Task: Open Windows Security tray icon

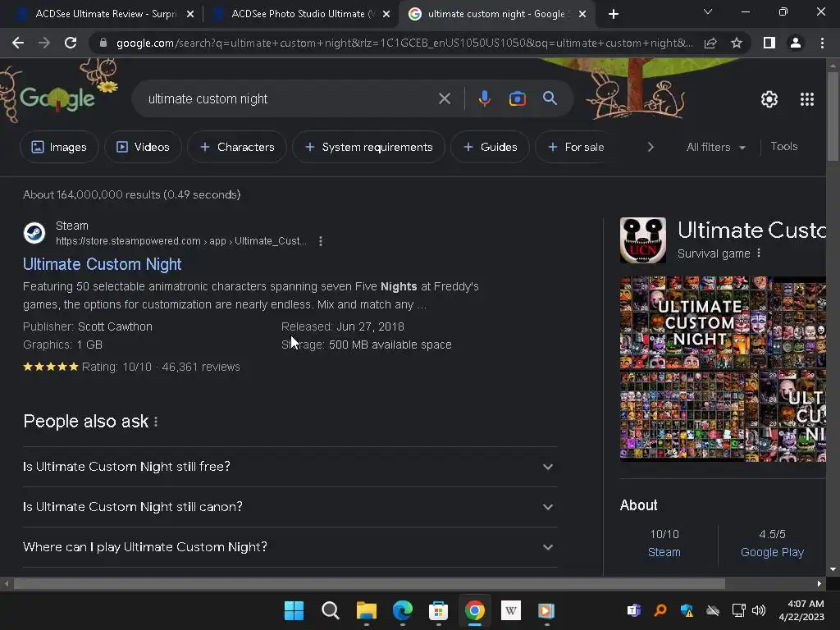Action: (x=687, y=610)
